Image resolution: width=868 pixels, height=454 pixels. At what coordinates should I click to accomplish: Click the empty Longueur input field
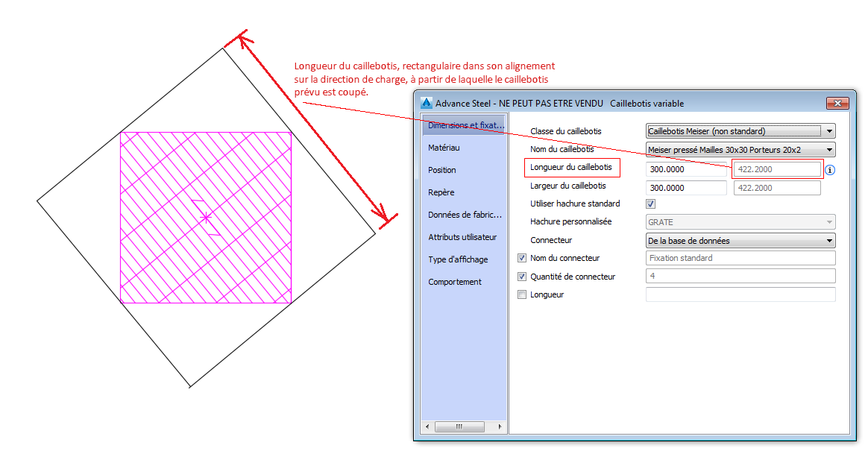point(740,294)
